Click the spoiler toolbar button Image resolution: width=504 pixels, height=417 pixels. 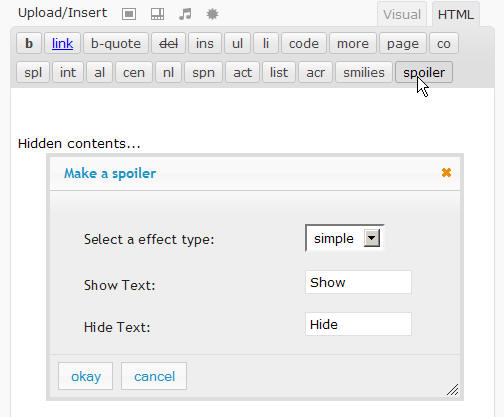424,72
